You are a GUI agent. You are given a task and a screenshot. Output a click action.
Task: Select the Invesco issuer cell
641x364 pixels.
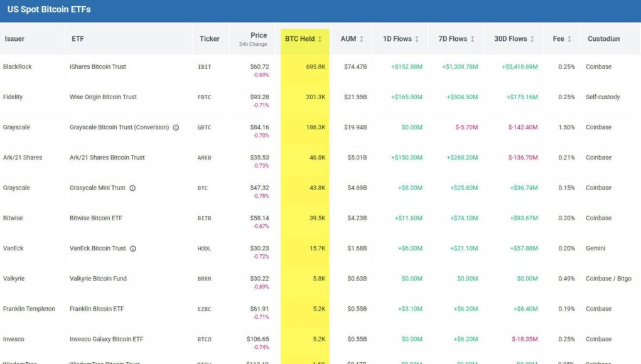13,339
